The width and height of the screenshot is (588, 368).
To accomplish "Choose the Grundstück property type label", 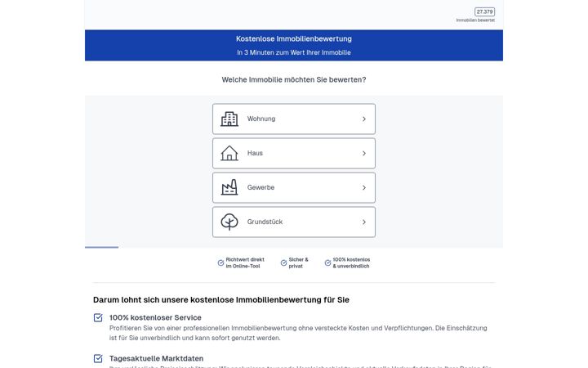I will click(265, 222).
